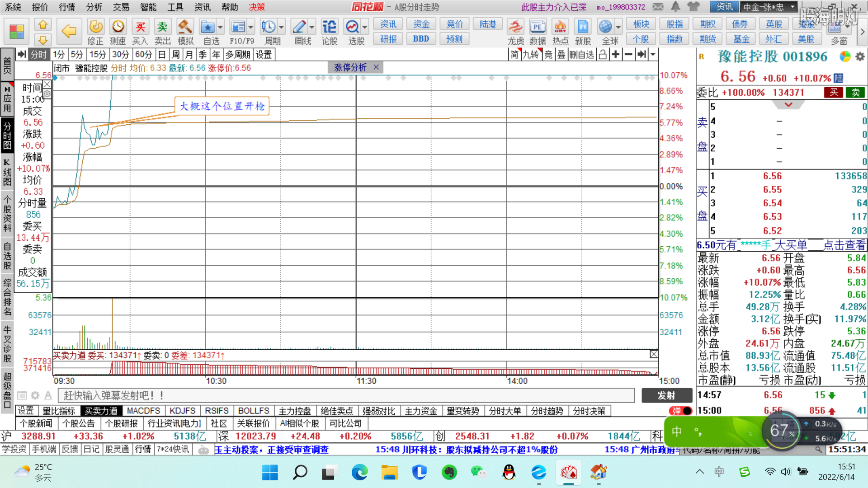
Task: Select the K线图 sidebar tab
Action: coord(7,172)
